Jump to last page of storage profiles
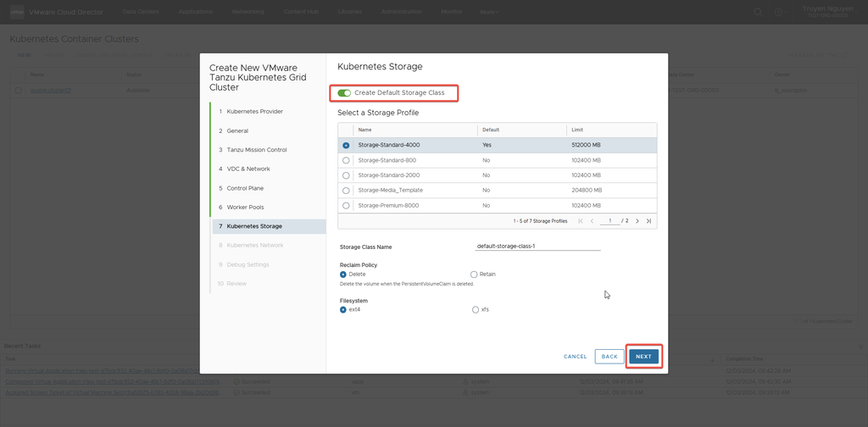Screen dimensions: 868x427 coord(648,221)
